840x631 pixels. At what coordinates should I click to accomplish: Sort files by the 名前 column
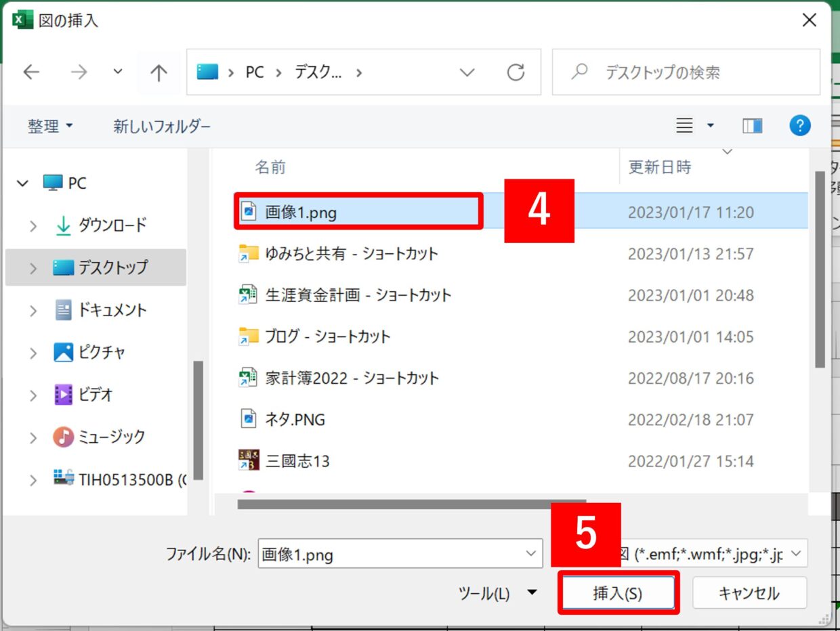coord(270,167)
